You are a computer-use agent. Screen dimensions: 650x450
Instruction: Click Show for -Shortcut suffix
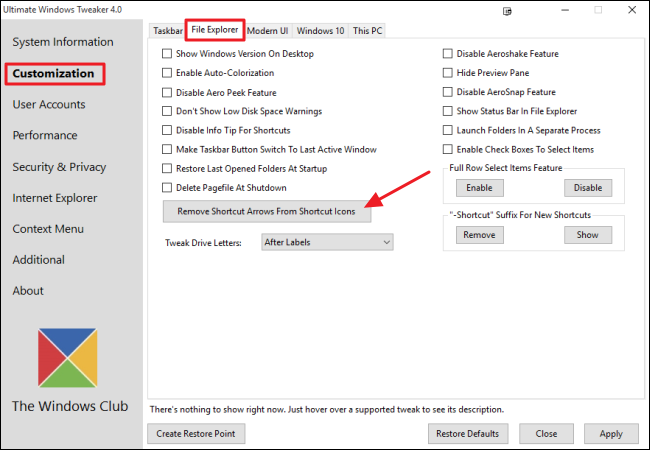pyautogui.click(x=588, y=235)
